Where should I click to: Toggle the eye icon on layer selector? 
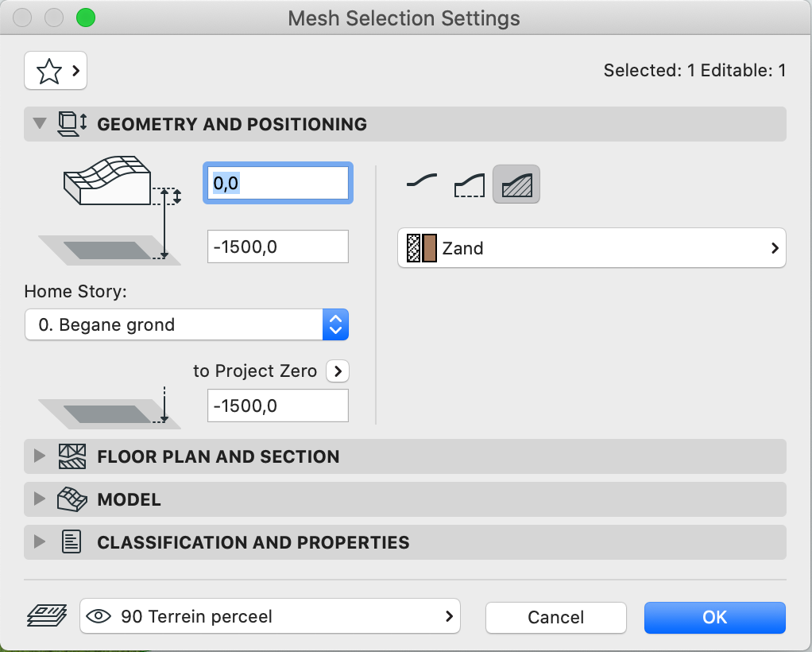[99, 616]
